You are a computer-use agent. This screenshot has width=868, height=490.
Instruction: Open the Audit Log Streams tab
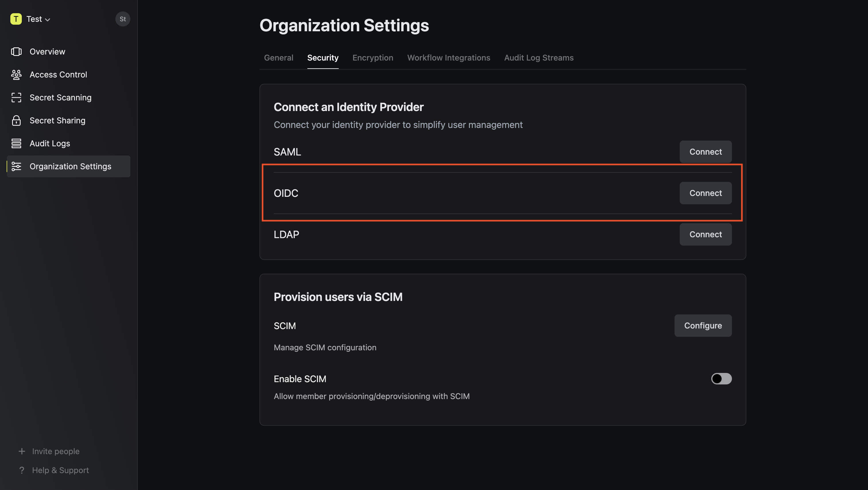[x=538, y=58]
